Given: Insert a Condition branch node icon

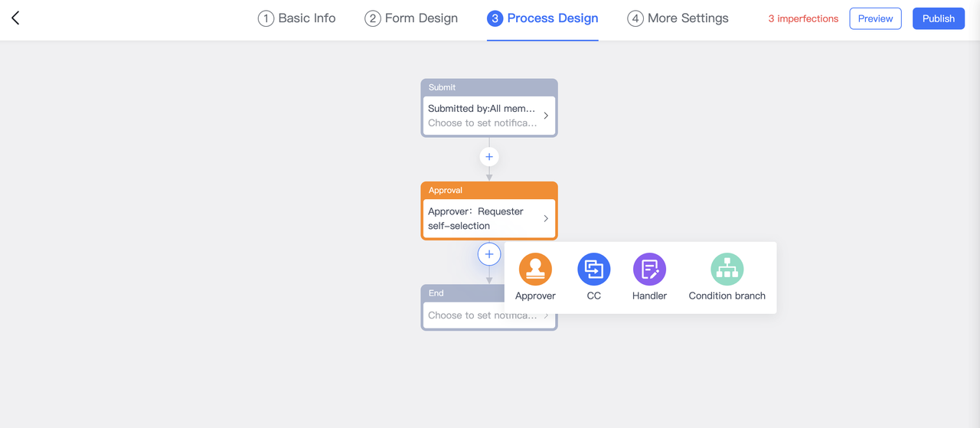Looking at the screenshot, I should click(727, 270).
